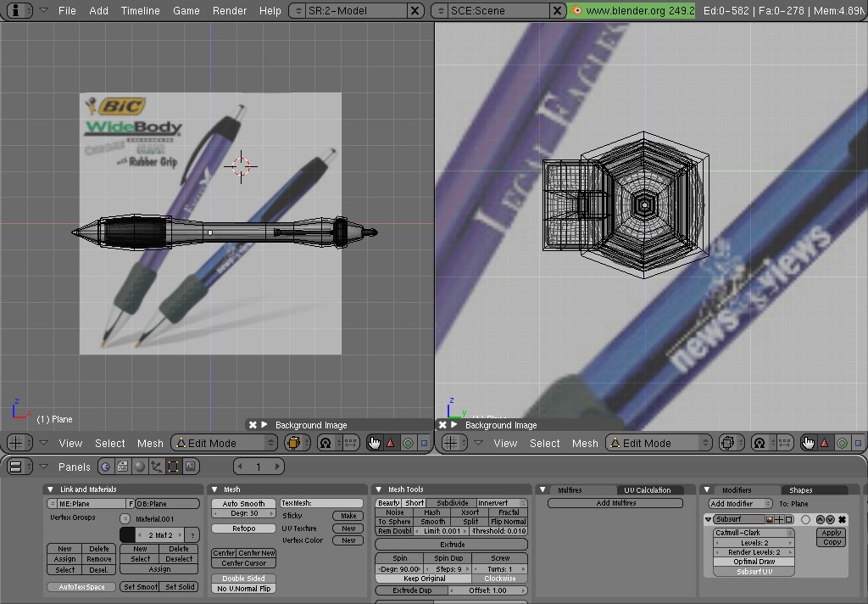Toggle Clockwise option in Mesh Tools
Viewport: 868px width, 604px height.
(x=500, y=579)
